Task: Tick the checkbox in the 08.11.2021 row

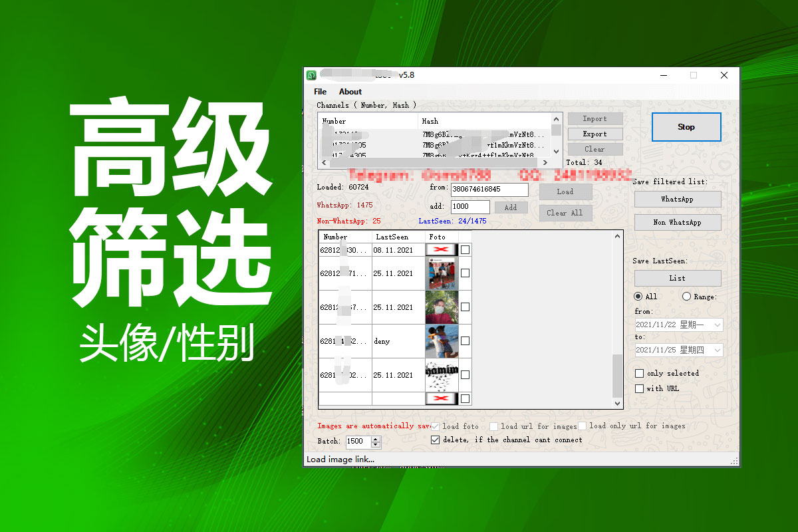Action: [465, 250]
